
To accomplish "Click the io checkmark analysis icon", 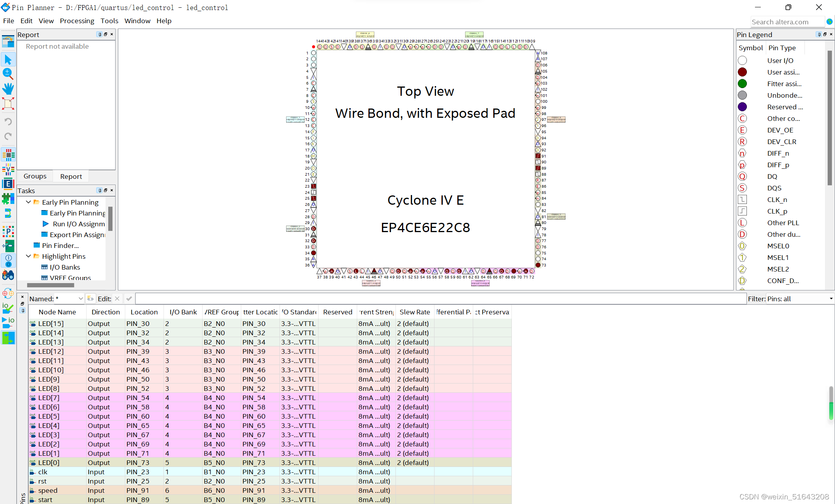I will [8, 308].
